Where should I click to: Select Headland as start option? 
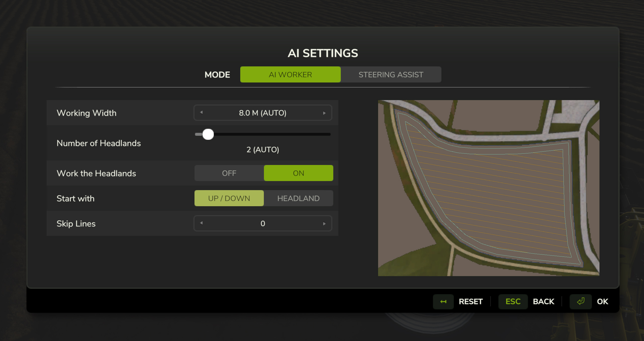pos(298,198)
